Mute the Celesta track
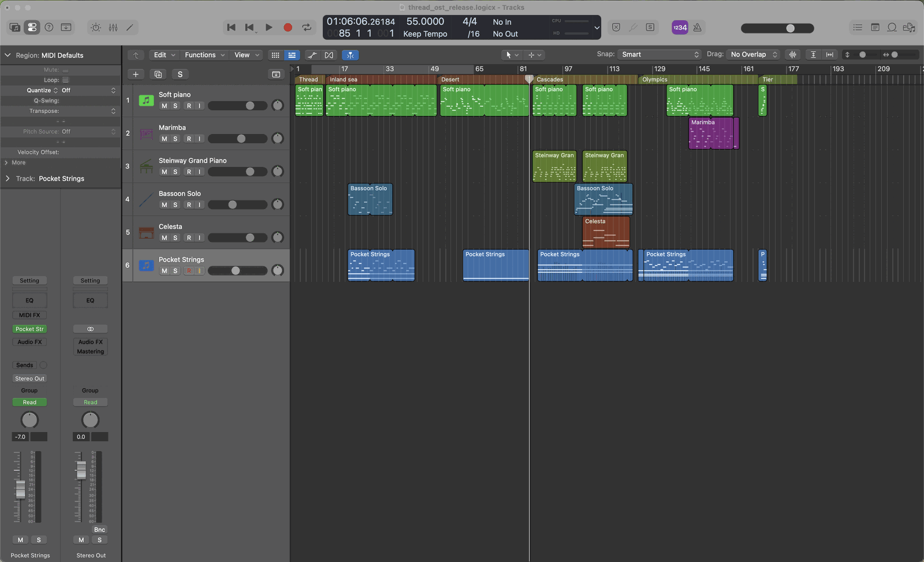The image size is (924, 562). click(165, 237)
